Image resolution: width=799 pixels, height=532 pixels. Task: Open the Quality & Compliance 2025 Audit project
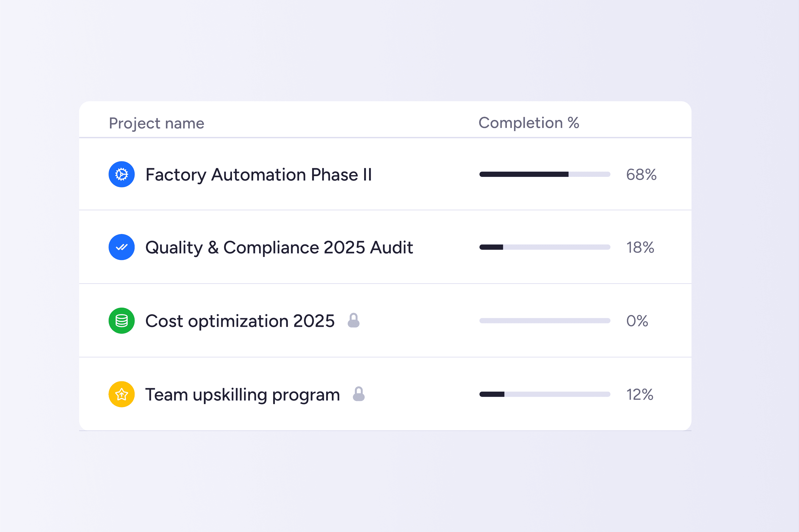279,247
